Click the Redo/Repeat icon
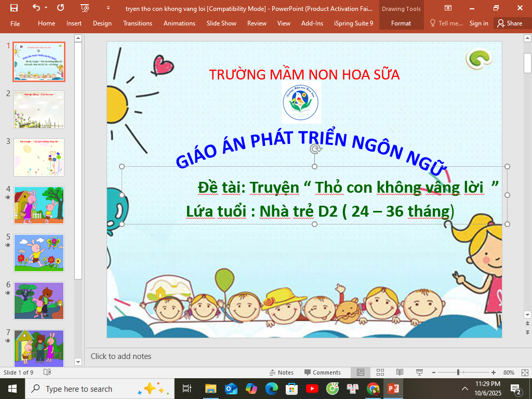This screenshot has height=399, width=532. 61,8
